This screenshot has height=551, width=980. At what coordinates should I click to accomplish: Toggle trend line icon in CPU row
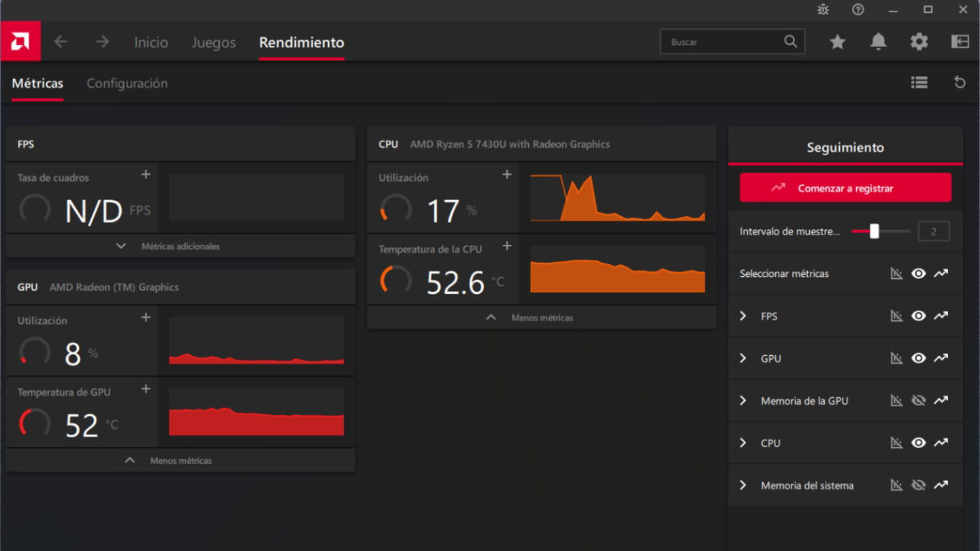[x=941, y=443]
